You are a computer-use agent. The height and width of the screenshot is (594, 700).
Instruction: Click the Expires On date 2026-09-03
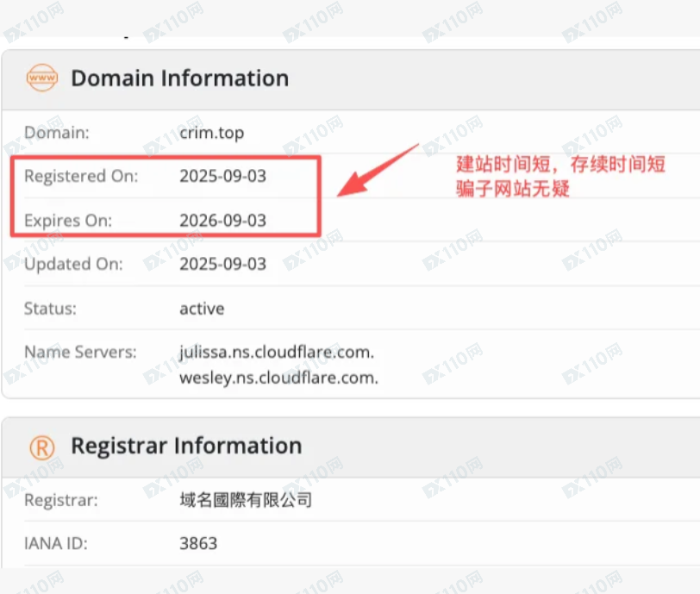click(222, 221)
